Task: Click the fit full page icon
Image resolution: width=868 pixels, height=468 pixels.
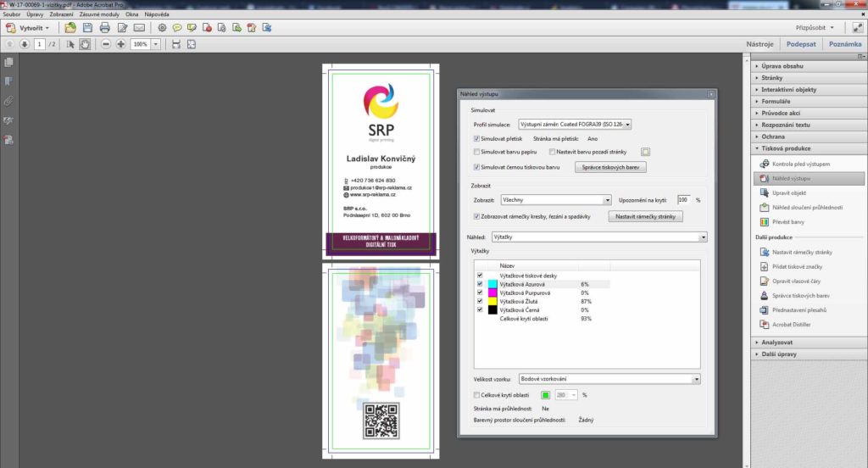Action: [x=191, y=44]
